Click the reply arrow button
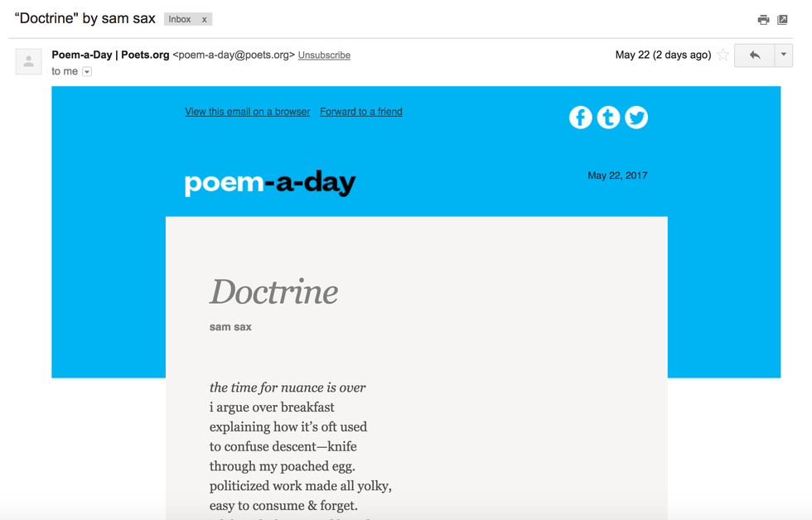 point(754,55)
